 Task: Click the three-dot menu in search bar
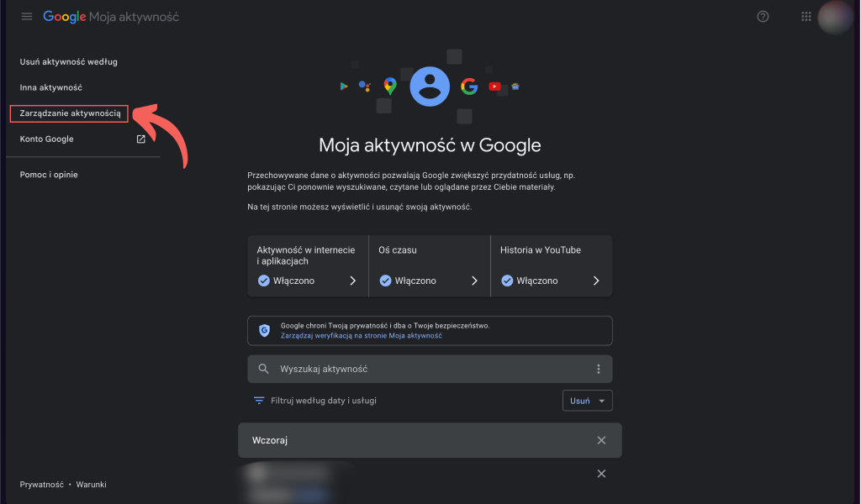coord(599,369)
